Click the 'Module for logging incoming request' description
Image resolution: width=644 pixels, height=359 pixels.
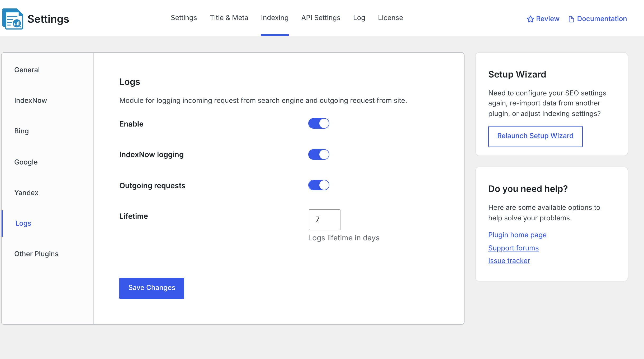tap(263, 100)
